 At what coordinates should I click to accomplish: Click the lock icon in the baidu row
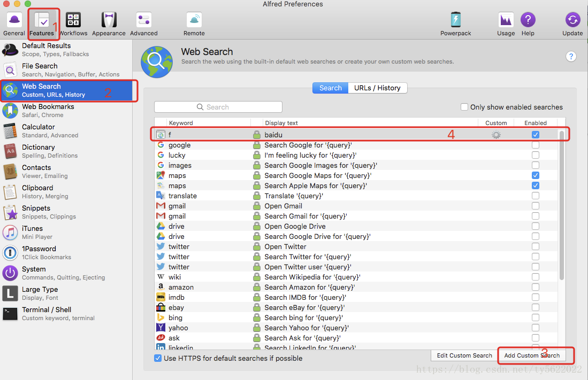256,135
